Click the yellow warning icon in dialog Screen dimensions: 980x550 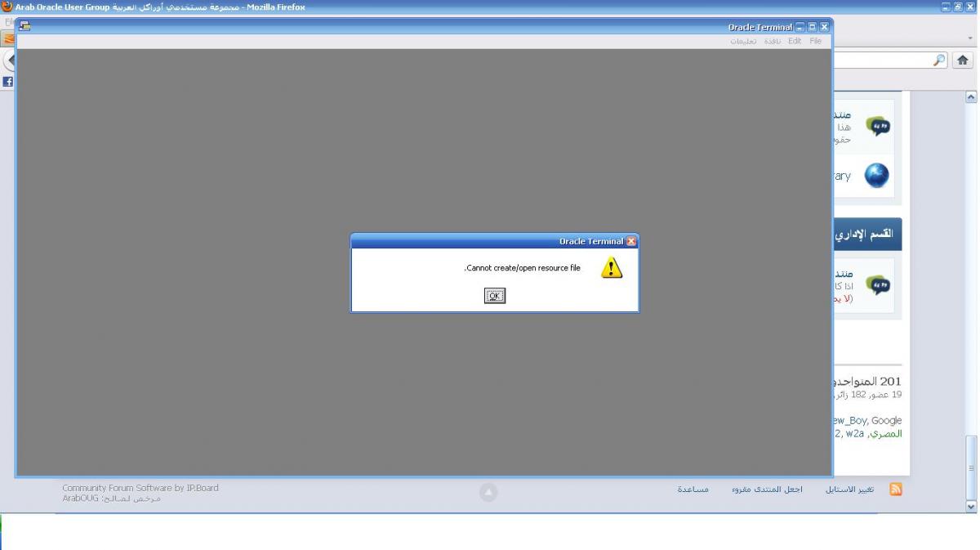(x=612, y=268)
